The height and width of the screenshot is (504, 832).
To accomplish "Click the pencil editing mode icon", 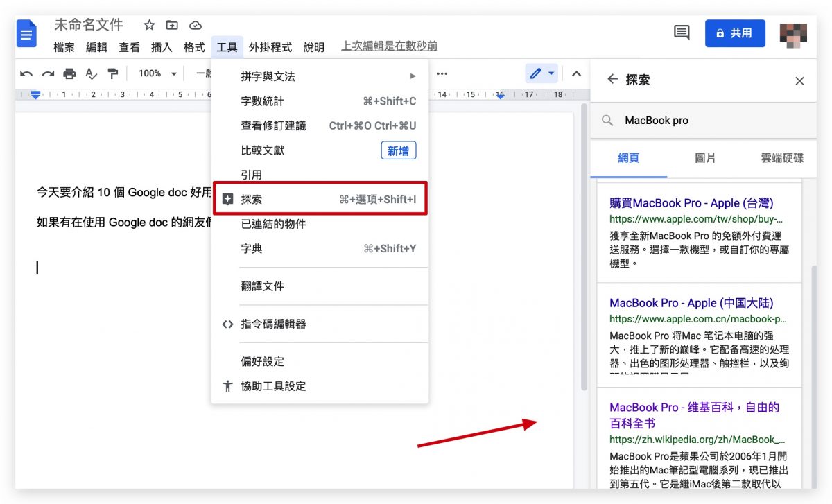I will [x=535, y=73].
